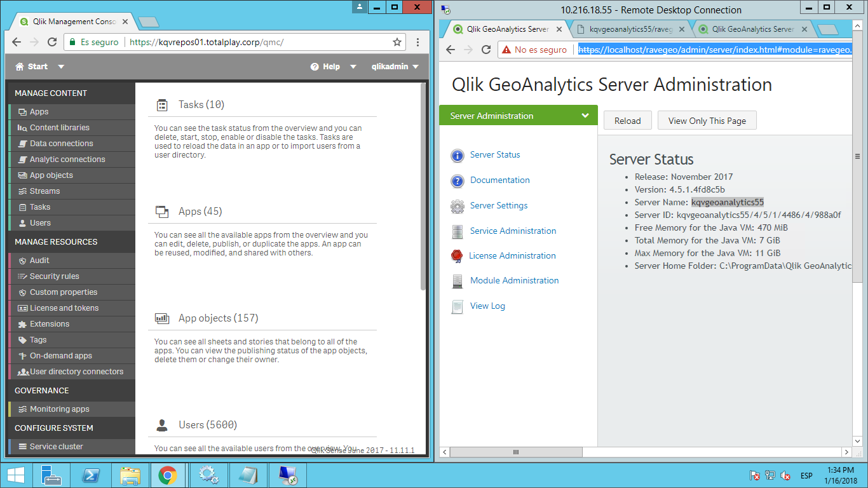Viewport: 868px width, 488px height.
Task: Click the License and tokens sidebar icon
Action: tap(22, 308)
